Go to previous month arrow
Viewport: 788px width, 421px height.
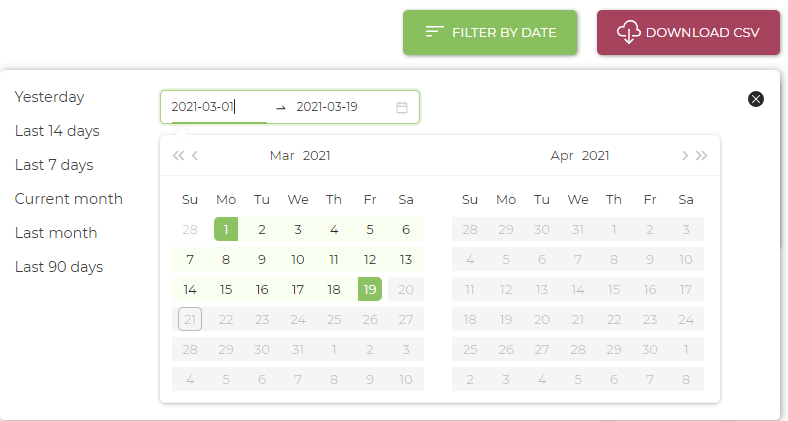click(x=195, y=156)
